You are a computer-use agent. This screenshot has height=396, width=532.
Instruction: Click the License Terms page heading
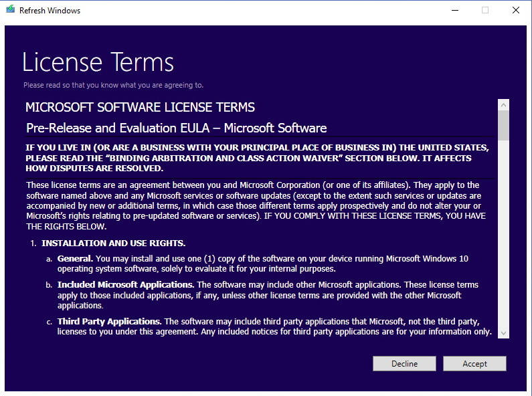98,62
